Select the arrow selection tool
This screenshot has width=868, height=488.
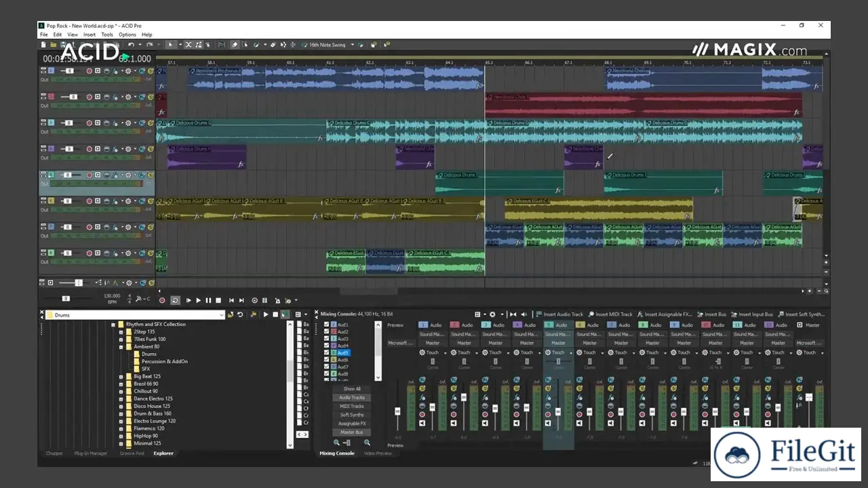pos(170,45)
